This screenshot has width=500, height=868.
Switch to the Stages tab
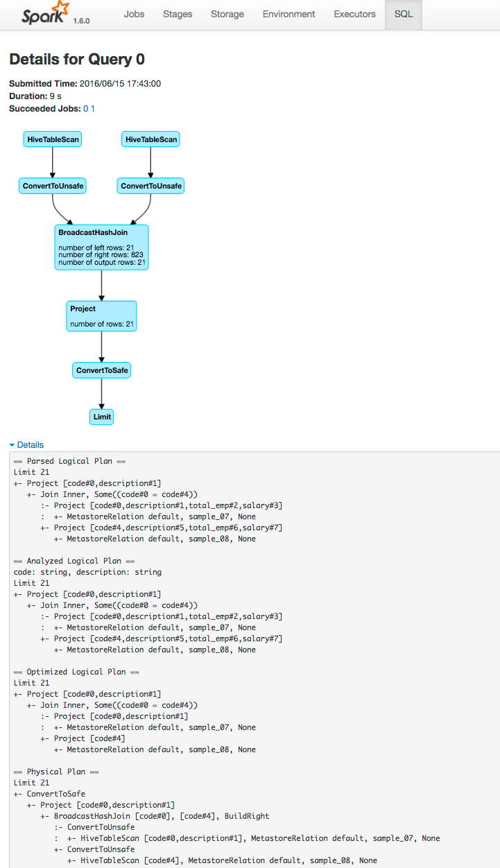coord(178,14)
